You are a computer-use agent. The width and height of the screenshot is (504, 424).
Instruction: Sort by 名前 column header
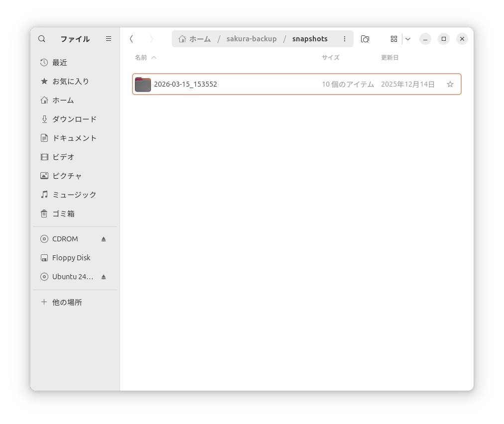coord(141,58)
